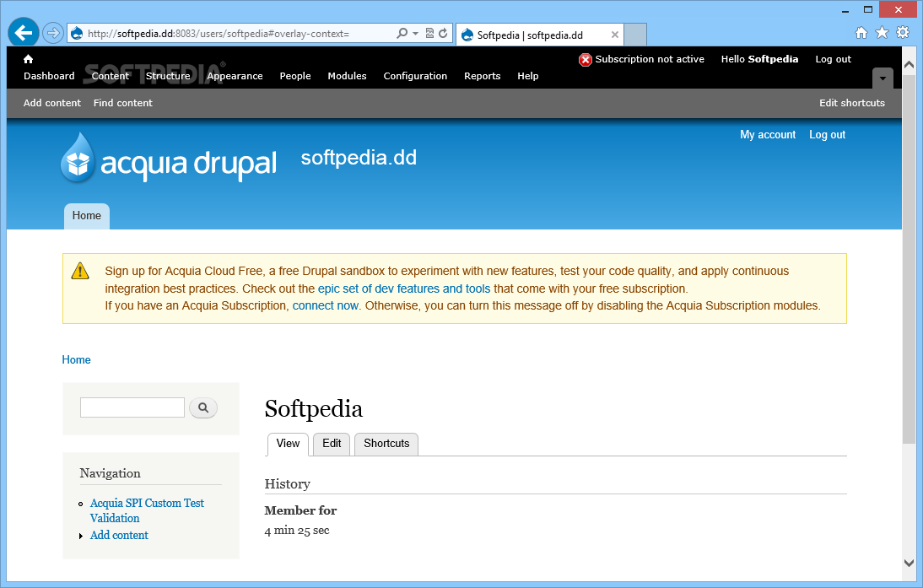Click the Softpedia page title heading
The image size is (923, 588).
tap(313, 409)
